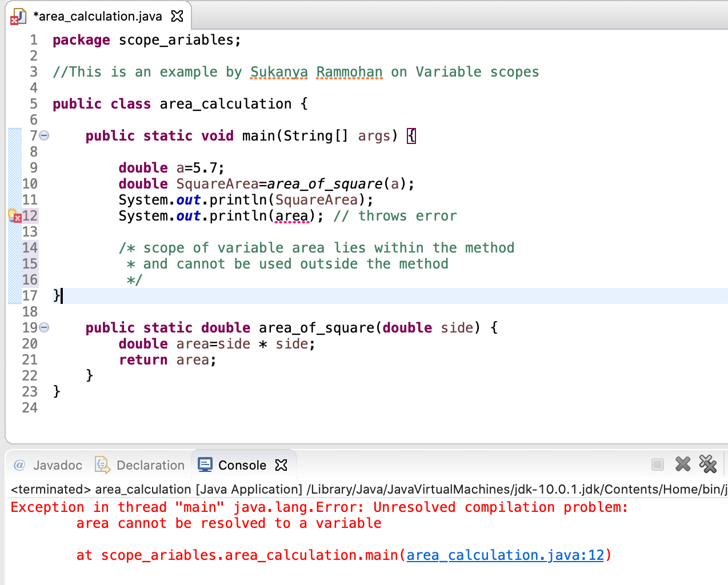Click the Declaration view icon
Screen dimensions: 728x585
tap(102, 465)
